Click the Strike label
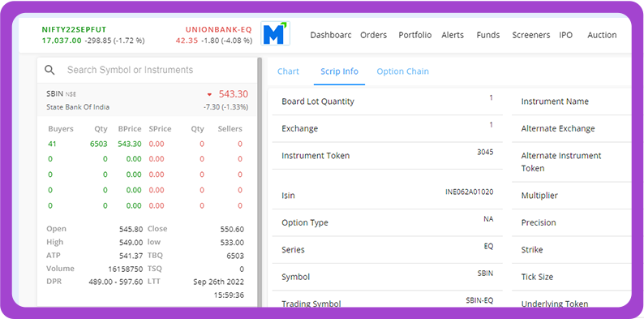644x319 pixels. [532, 249]
